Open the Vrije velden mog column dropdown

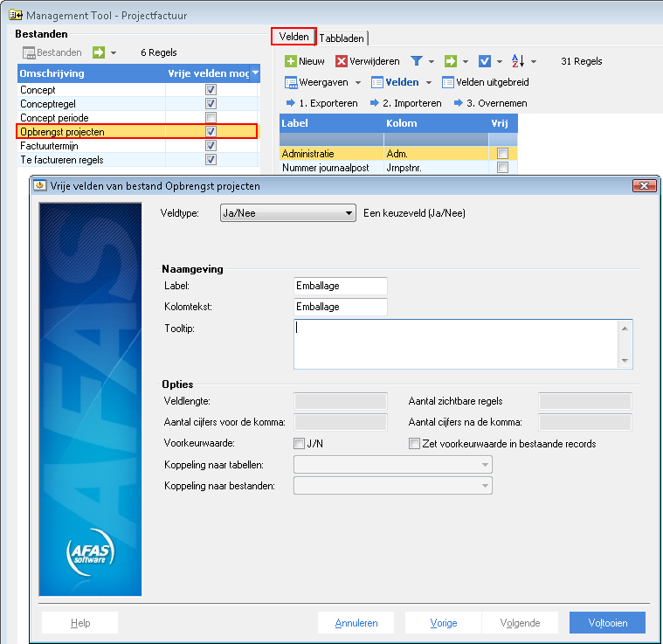click(255, 73)
